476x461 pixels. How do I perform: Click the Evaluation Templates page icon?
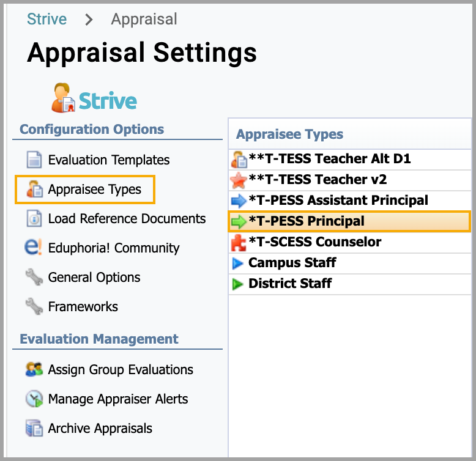34,160
